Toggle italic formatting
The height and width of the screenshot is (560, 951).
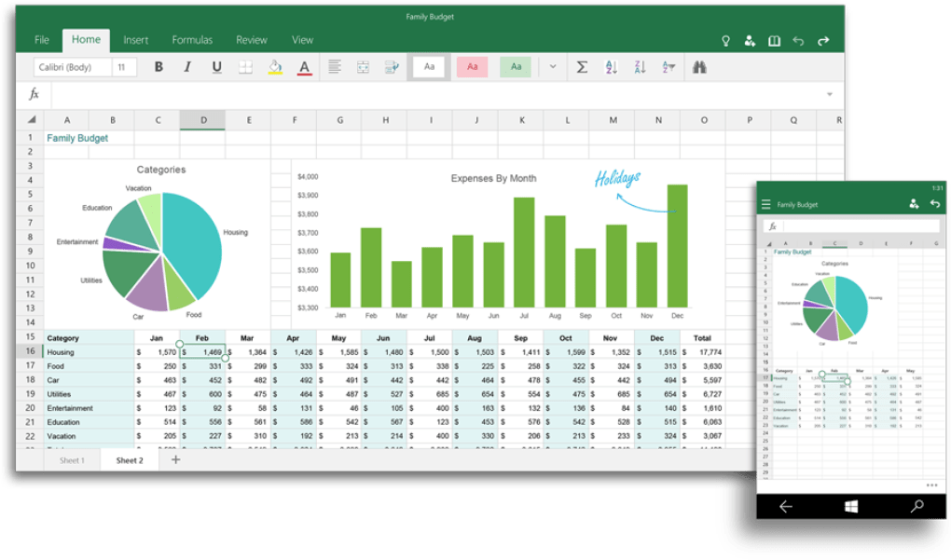(x=187, y=66)
